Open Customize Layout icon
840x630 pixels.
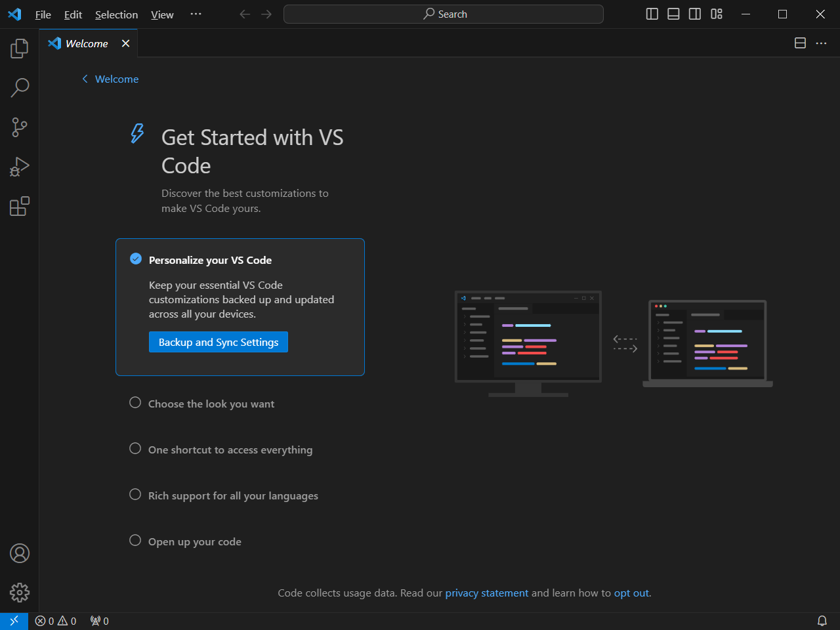717,14
